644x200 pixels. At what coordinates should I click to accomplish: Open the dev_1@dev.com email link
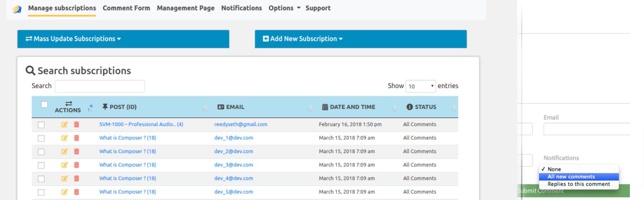tap(234, 138)
